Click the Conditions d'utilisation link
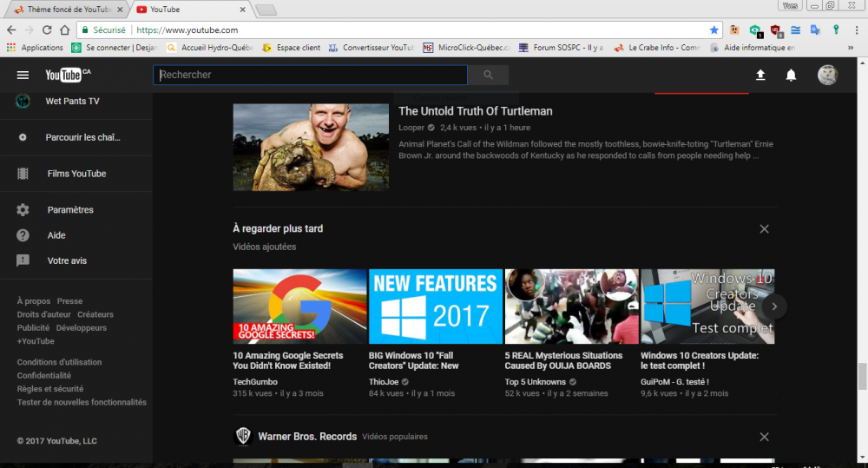Screen dimensions: 868x468 (x=59, y=362)
